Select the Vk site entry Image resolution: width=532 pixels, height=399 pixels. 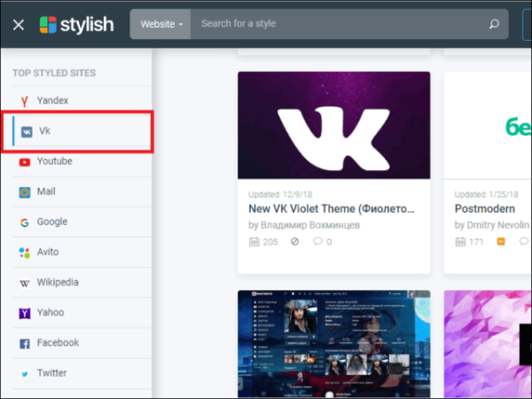pos(82,131)
